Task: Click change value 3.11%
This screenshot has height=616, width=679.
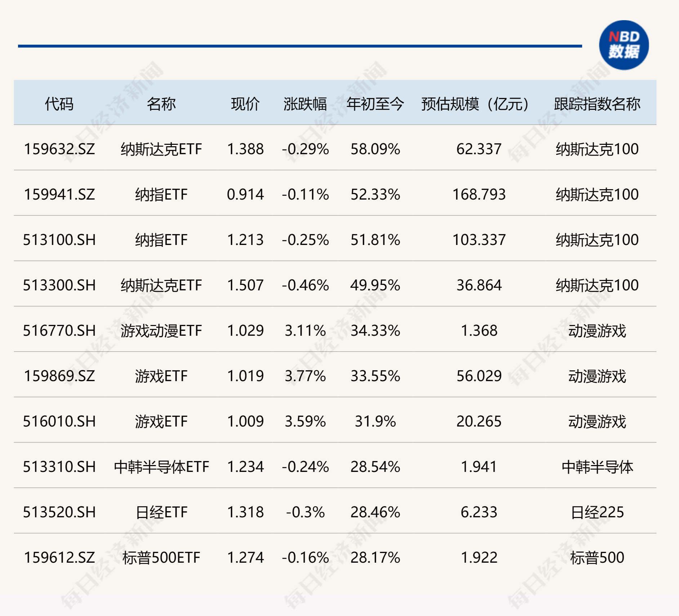Action: click(x=305, y=331)
